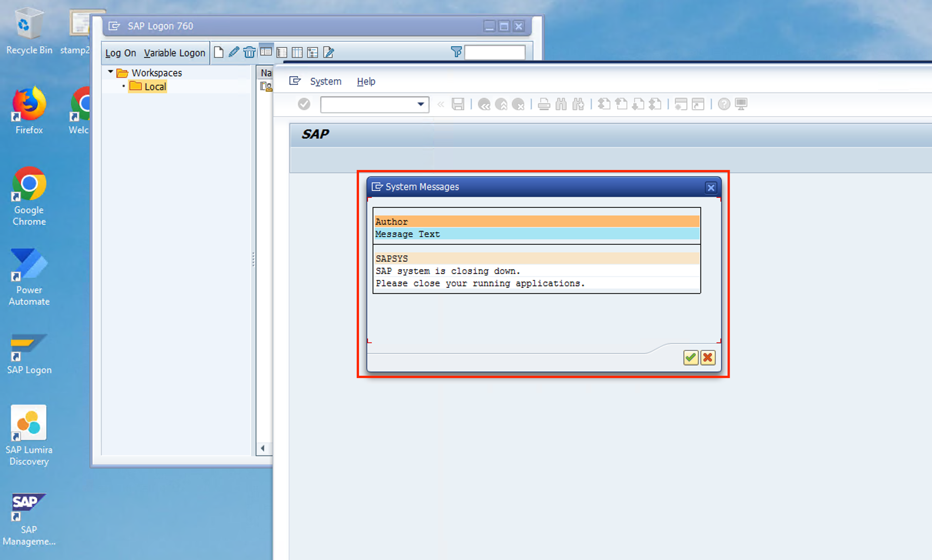This screenshot has width=932, height=560.
Task: Create a new SAP connection entry
Action: pos(219,52)
